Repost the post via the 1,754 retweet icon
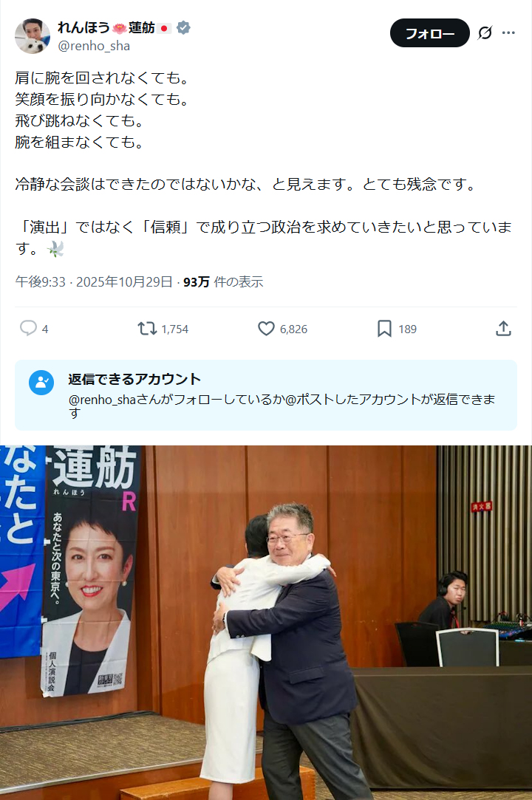 [147, 328]
